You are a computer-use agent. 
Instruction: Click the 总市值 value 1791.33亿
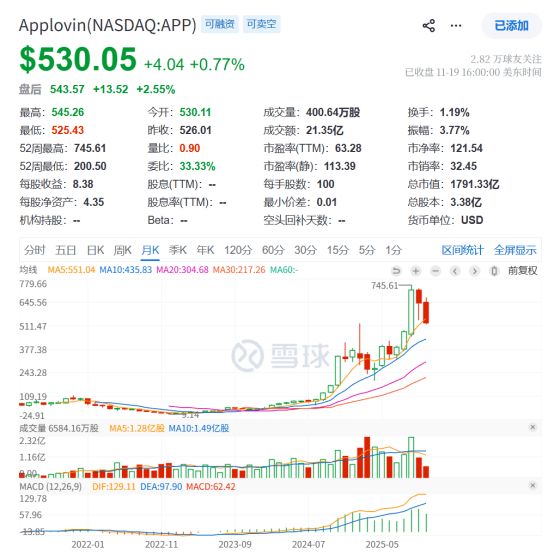(475, 184)
